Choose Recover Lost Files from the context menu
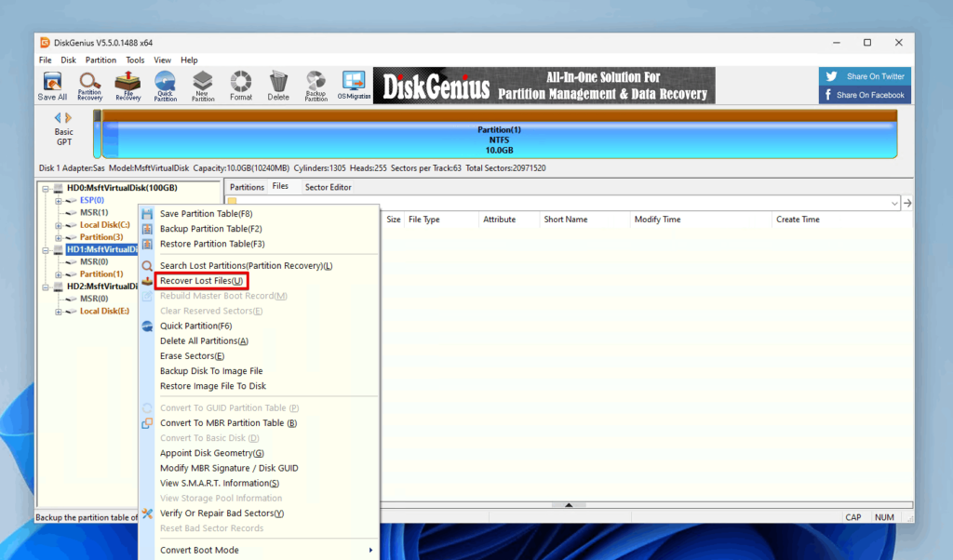 coord(202,280)
